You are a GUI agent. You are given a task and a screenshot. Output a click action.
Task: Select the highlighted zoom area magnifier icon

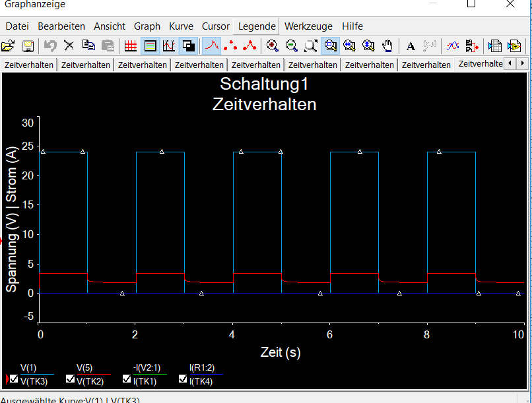click(330, 46)
